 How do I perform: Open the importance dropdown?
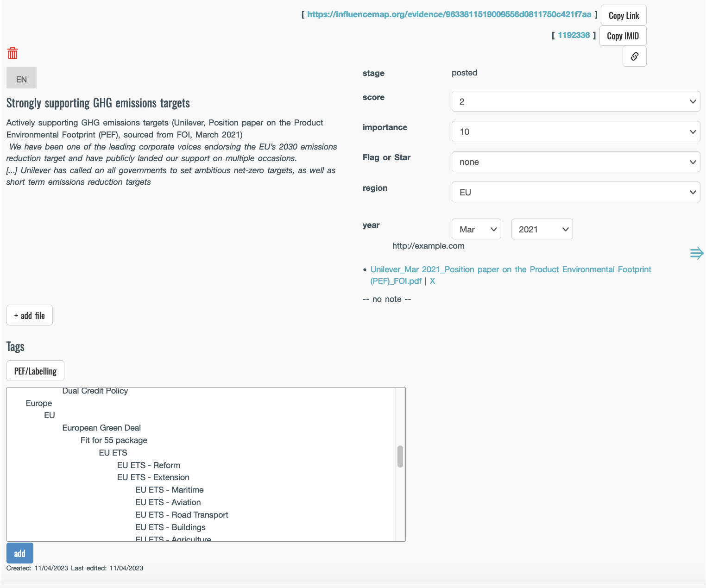(x=576, y=131)
